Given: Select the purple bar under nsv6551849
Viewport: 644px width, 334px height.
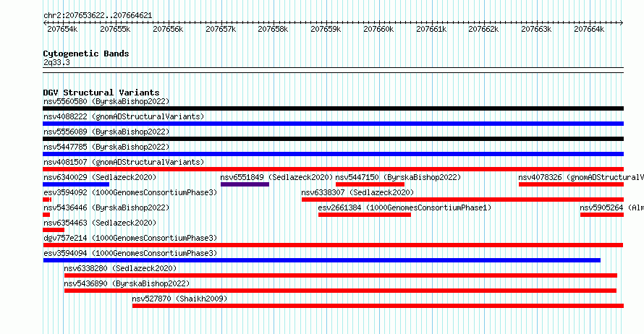Looking at the screenshot, I should tap(245, 184).
